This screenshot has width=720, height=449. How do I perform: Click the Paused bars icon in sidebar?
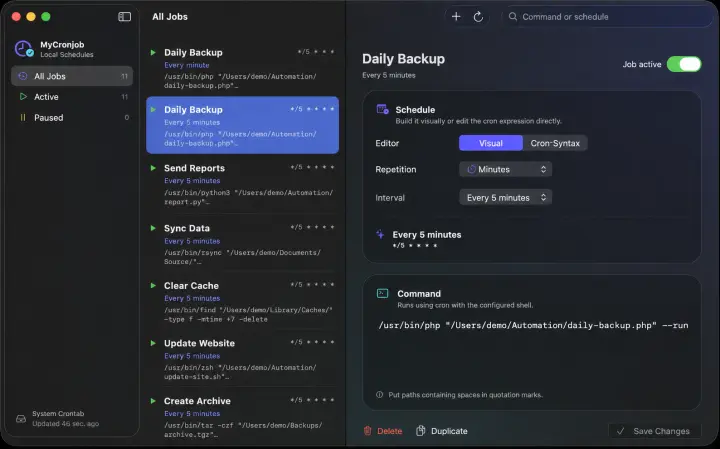click(x=23, y=118)
